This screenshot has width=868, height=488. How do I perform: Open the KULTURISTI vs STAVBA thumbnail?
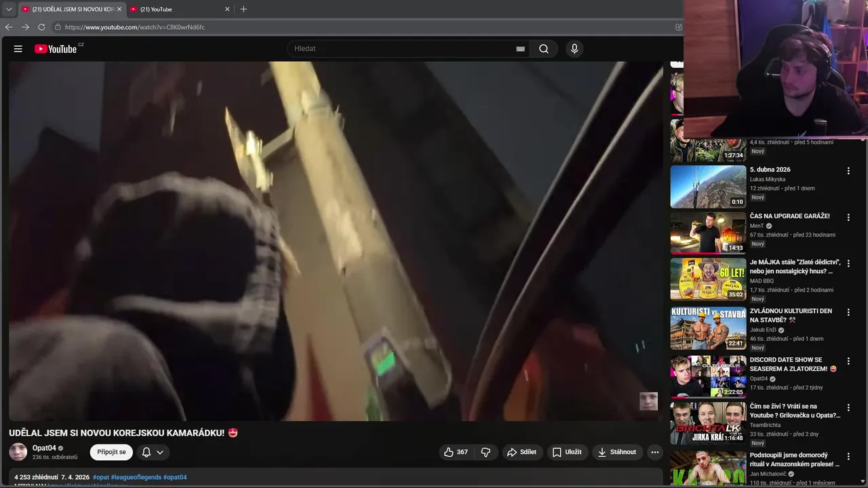(x=708, y=328)
